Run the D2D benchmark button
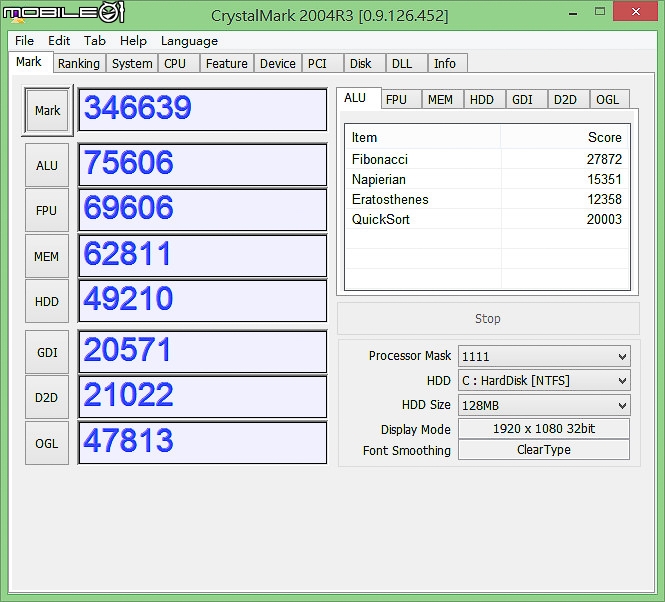 47,398
